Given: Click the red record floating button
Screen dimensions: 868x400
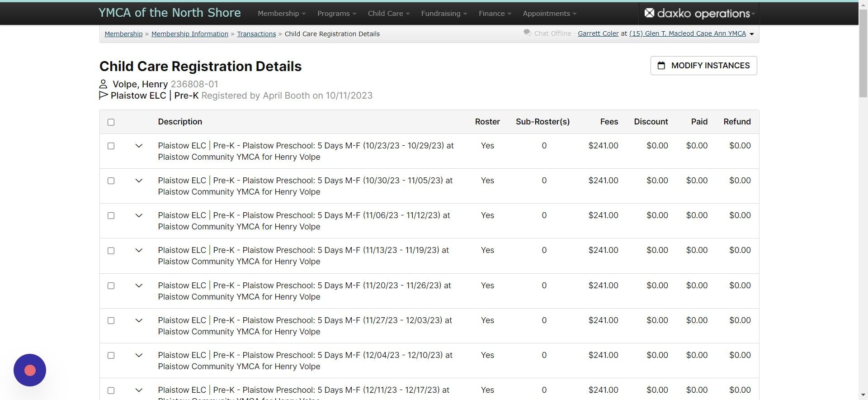Looking at the screenshot, I should (x=30, y=370).
